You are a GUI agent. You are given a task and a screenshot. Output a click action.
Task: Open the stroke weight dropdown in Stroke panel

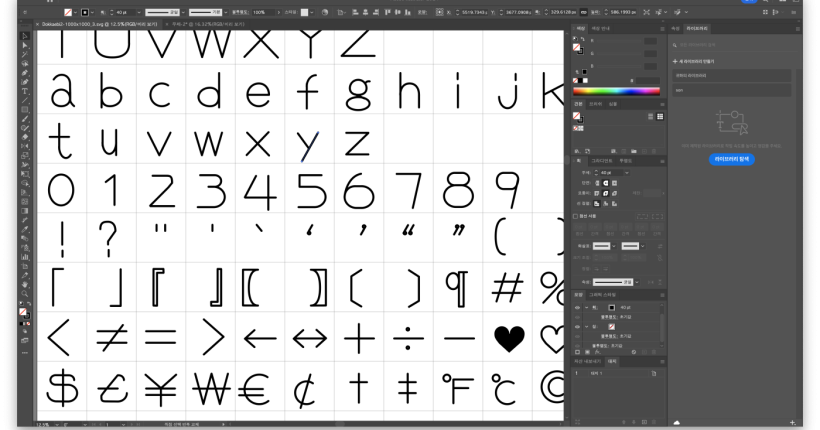click(x=626, y=172)
